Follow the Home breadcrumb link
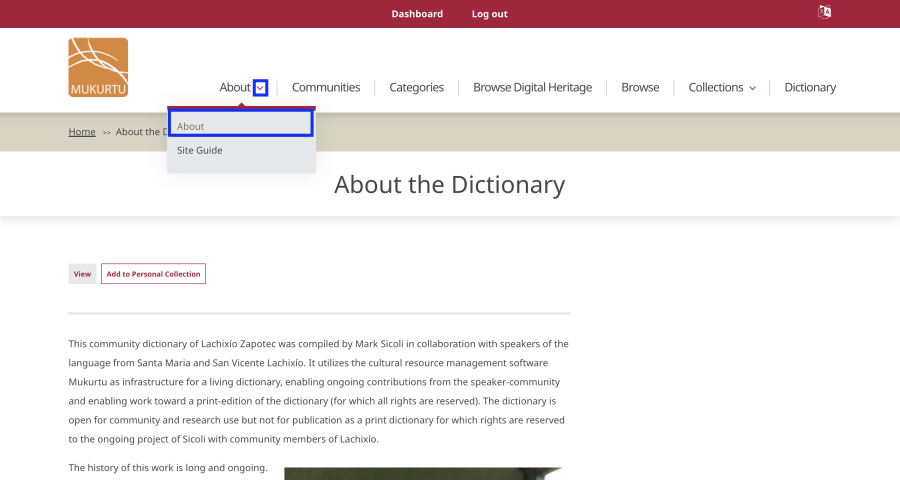 pyautogui.click(x=82, y=131)
